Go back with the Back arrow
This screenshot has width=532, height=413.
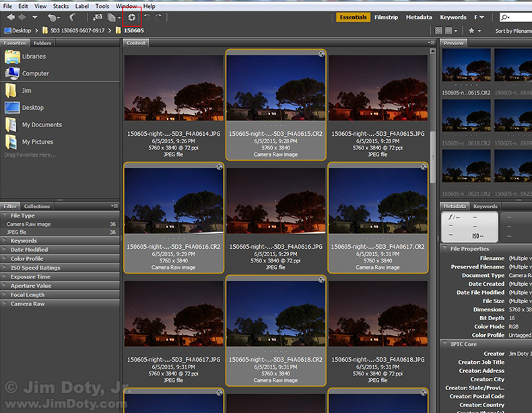pyautogui.click(x=11, y=17)
